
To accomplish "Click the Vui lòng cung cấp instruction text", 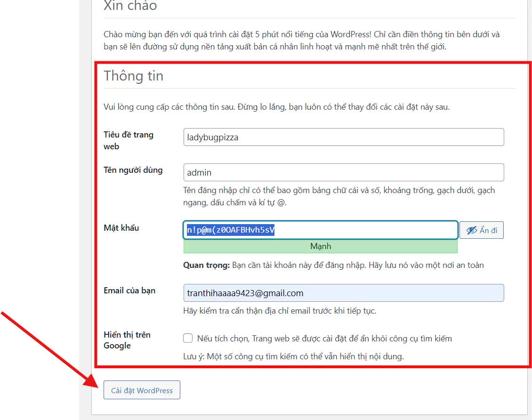I will click(276, 107).
